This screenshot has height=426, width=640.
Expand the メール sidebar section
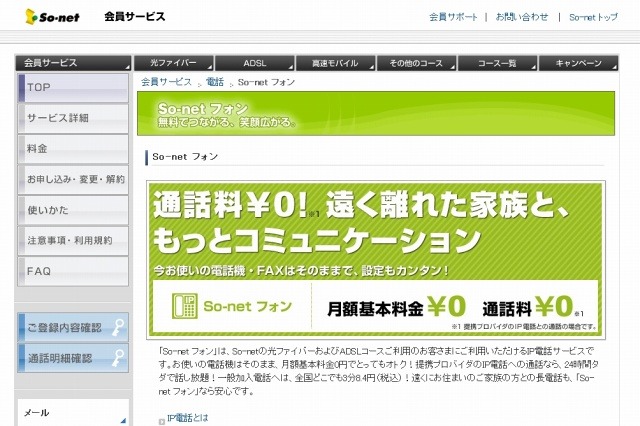point(73,413)
